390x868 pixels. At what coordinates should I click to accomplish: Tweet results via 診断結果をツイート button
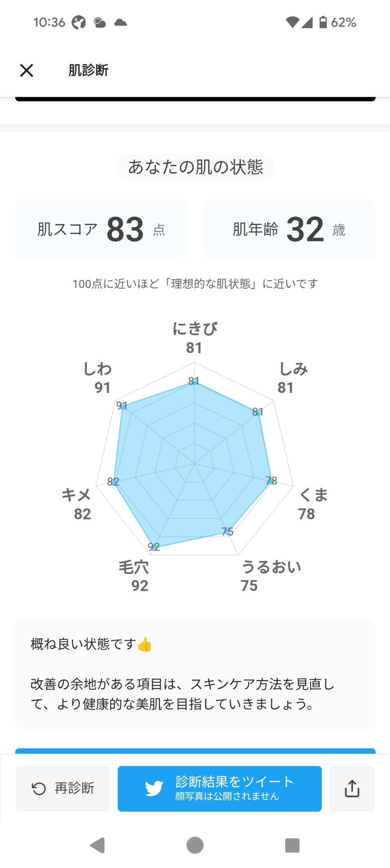(x=234, y=788)
